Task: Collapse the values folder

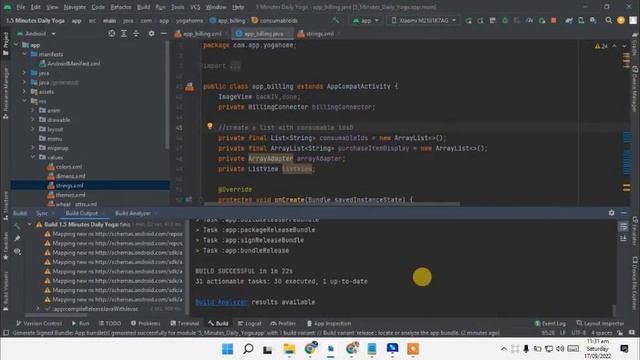Action: tap(33, 157)
